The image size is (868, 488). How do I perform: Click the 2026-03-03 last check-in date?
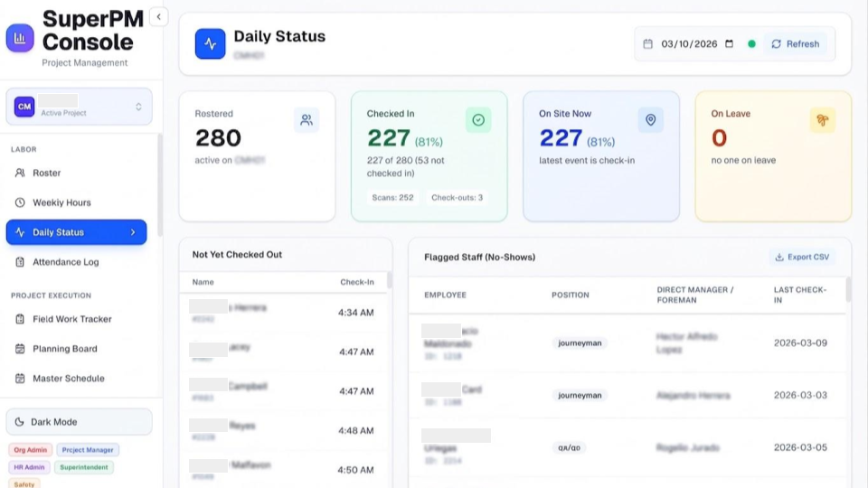800,395
